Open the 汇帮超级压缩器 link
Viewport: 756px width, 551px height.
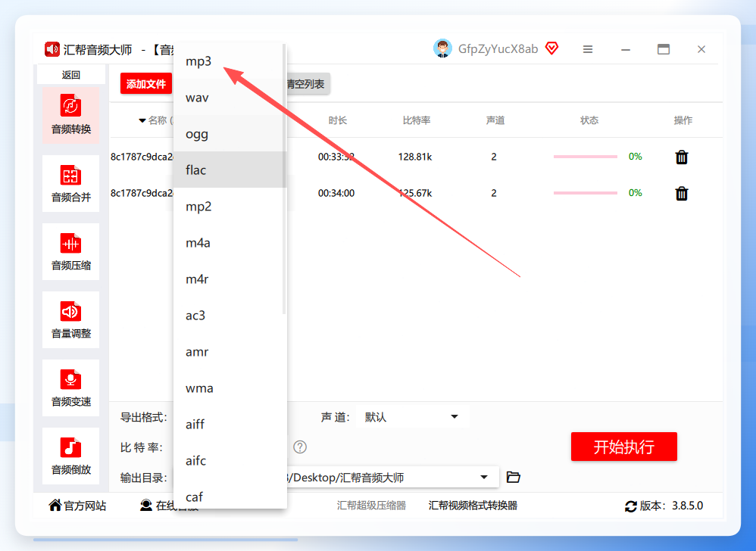[371, 506]
